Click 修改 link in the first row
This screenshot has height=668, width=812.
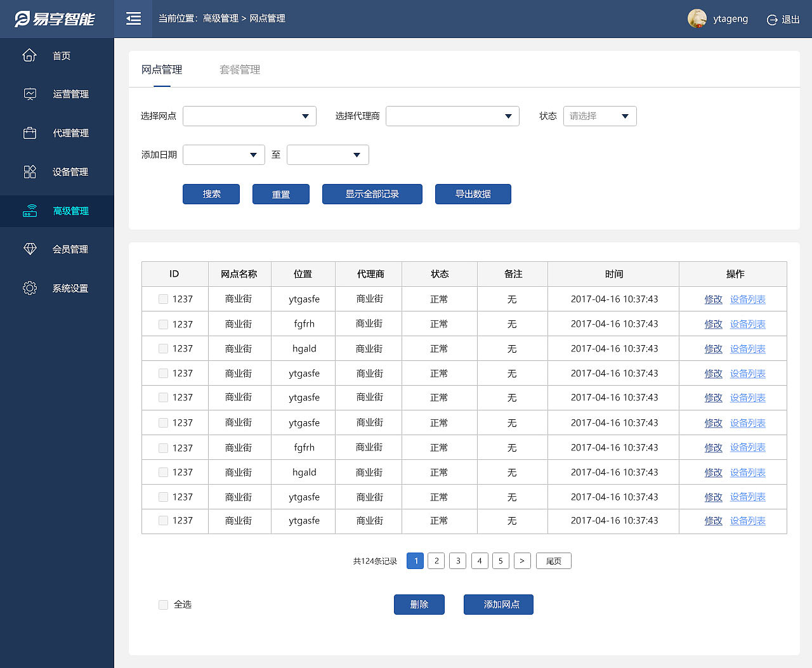714,299
